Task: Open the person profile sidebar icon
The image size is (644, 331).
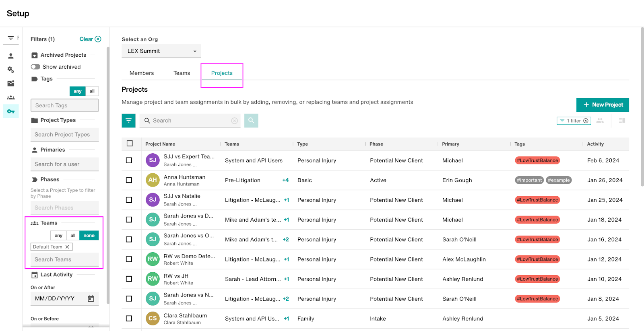Action: pos(11,56)
